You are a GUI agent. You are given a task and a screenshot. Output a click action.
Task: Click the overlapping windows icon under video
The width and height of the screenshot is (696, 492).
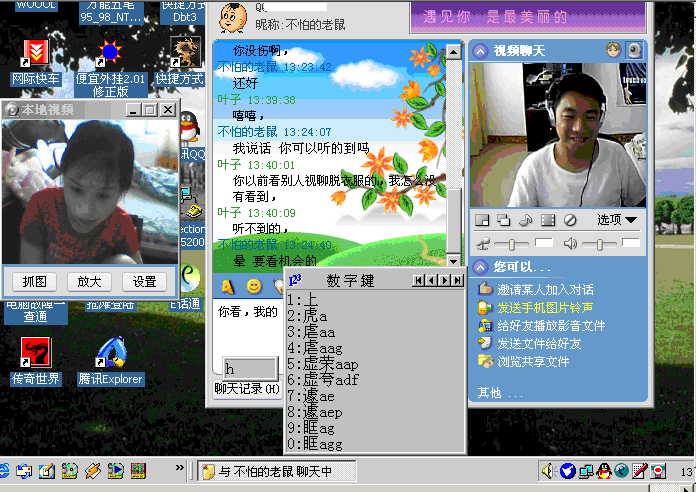tap(503, 220)
